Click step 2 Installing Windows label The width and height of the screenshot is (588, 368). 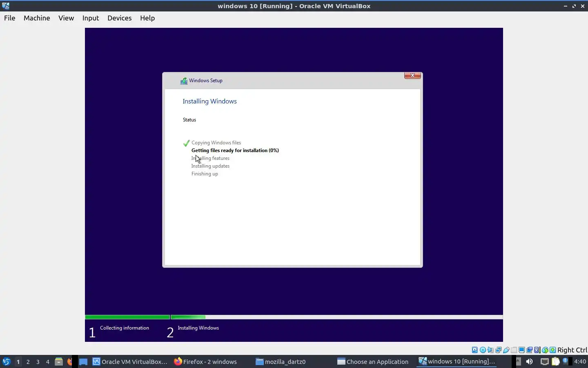[198, 328]
